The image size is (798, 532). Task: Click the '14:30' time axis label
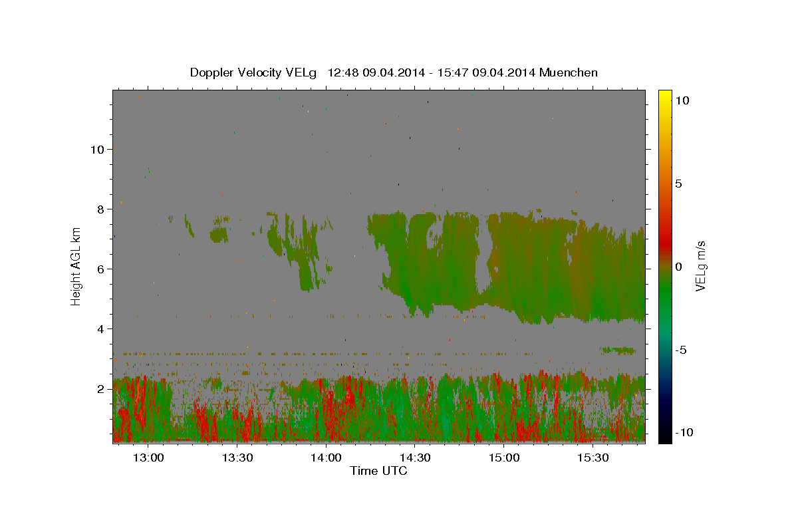tap(415, 458)
